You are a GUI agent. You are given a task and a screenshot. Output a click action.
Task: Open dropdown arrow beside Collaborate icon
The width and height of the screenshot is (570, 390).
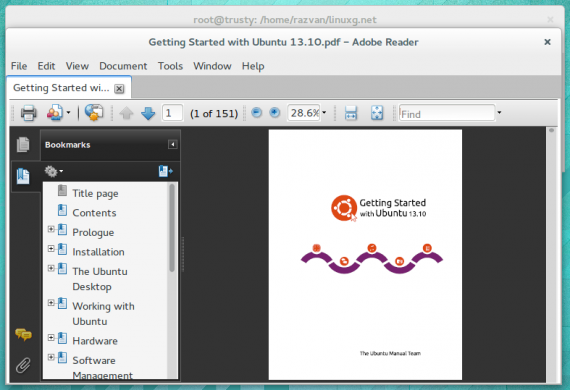[68, 113]
